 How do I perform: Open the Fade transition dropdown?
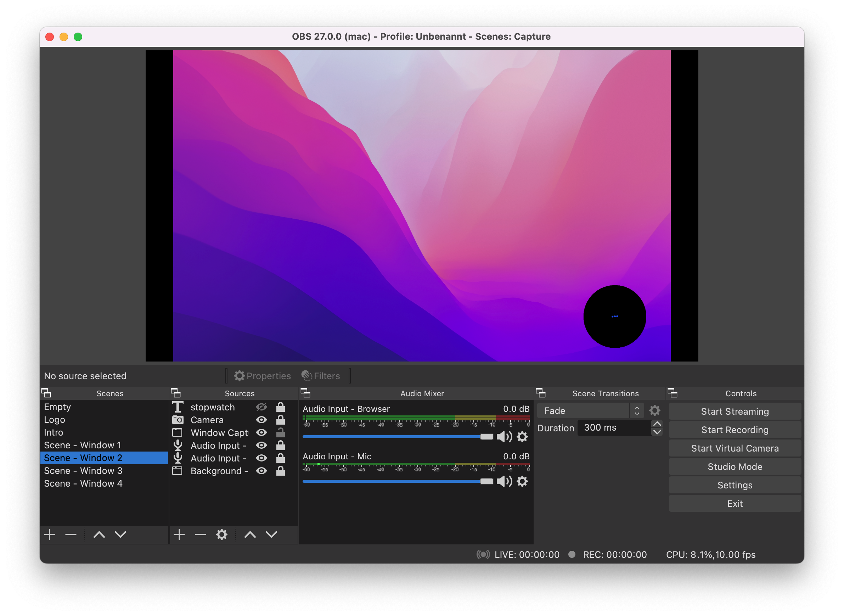pyautogui.click(x=591, y=410)
